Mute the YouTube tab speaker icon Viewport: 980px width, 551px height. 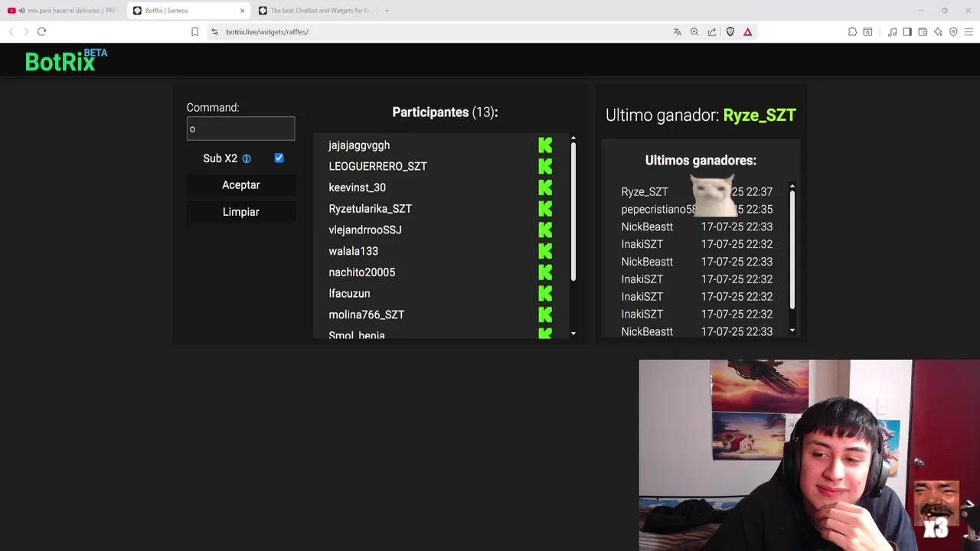tap(21, 11)
